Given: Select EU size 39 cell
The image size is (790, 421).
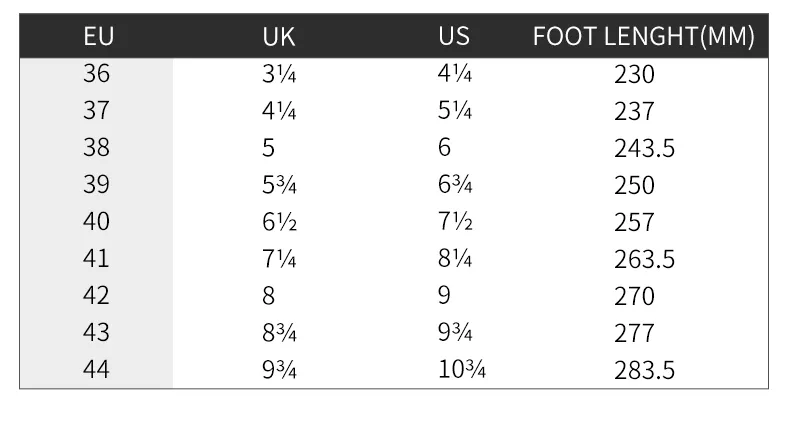Looking at the screenshot, I should click(97, 185).
